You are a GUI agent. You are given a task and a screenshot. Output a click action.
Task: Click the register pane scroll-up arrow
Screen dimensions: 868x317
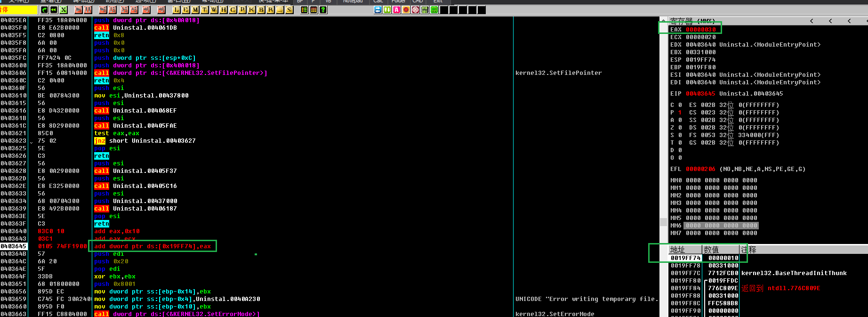pos(664,20)
